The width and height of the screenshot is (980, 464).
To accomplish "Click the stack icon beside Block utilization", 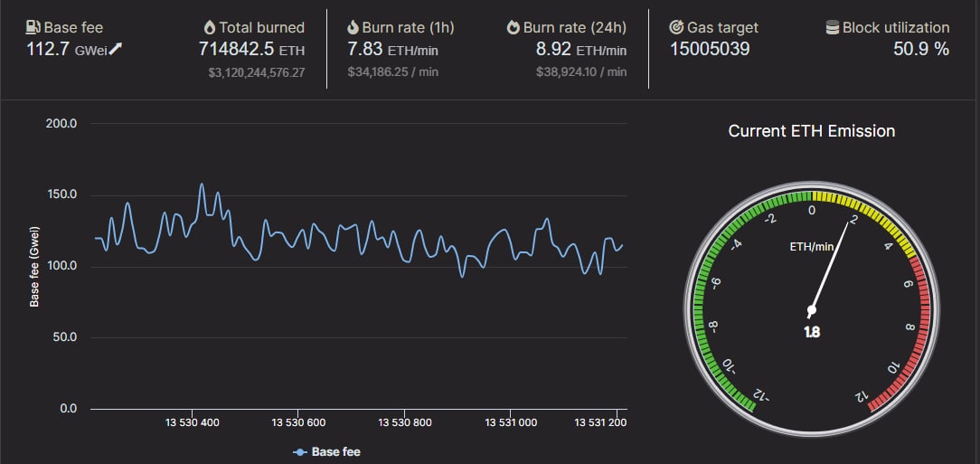I will 833,27.
